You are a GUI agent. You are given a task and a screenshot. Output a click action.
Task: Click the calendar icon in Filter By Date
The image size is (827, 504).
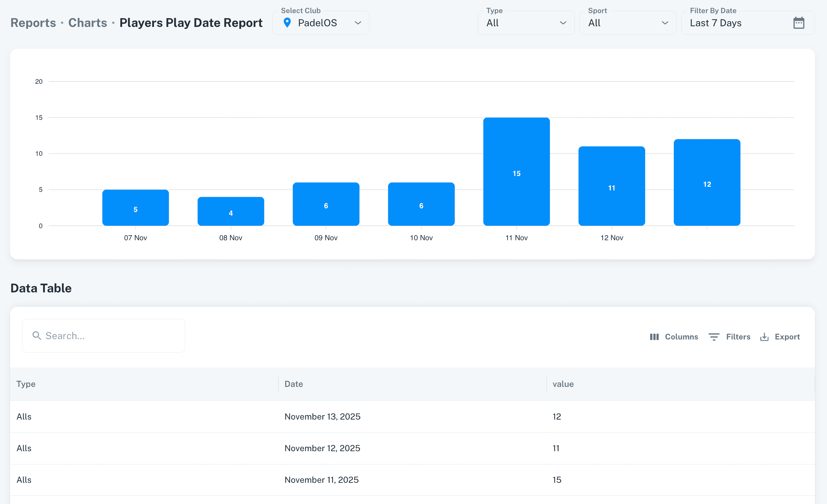[798, 23]
